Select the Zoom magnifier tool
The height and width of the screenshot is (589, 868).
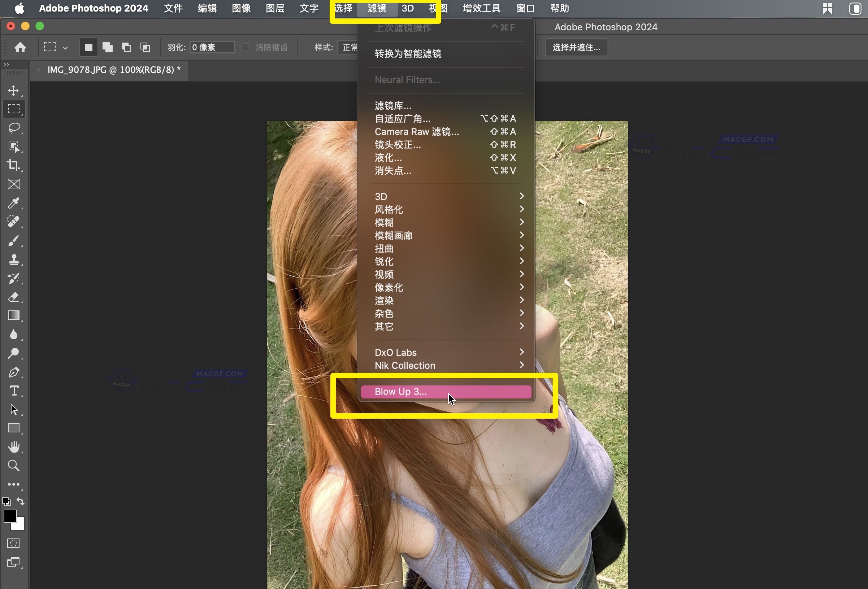(x=14, y=465)
